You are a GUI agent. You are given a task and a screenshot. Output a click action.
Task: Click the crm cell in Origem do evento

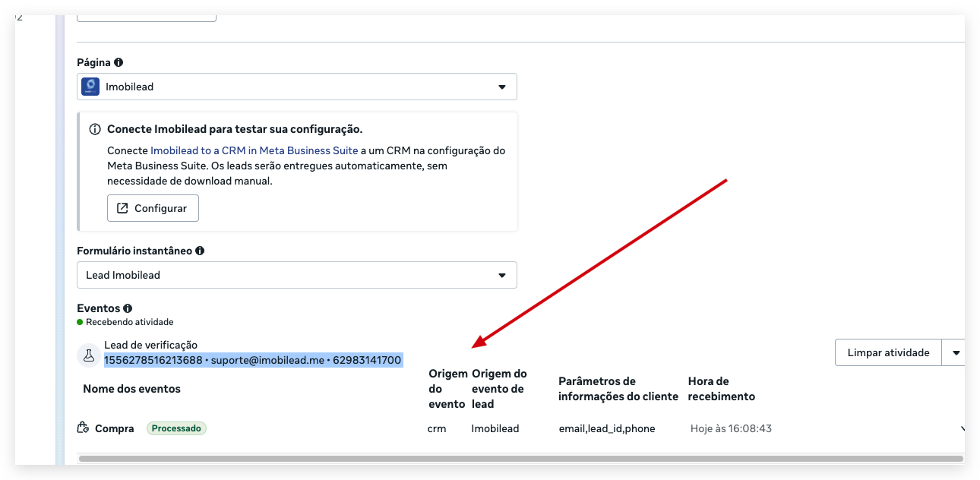point(437,428)
